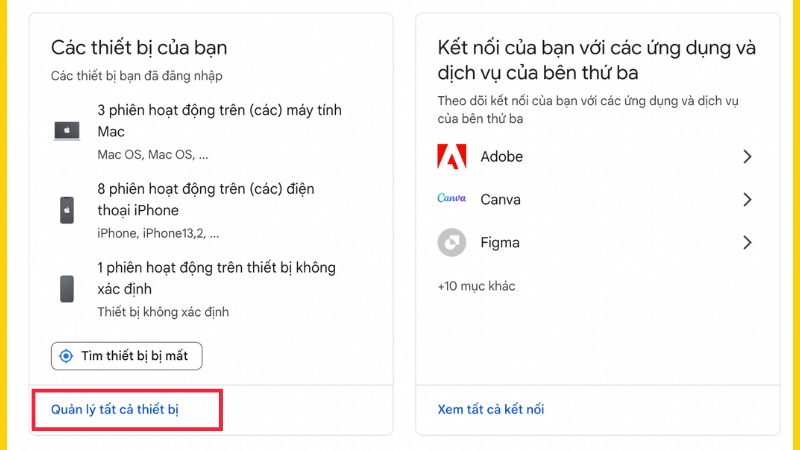The height and width of the screenshot is (450, 800).
Task: Click the "+10 mục khác" text
Action: point(476,286)
